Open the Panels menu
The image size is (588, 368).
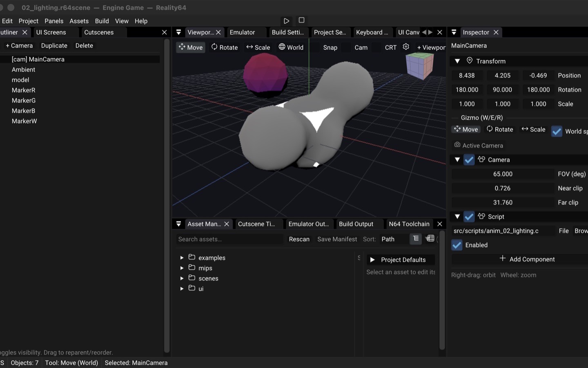(54, 21)
